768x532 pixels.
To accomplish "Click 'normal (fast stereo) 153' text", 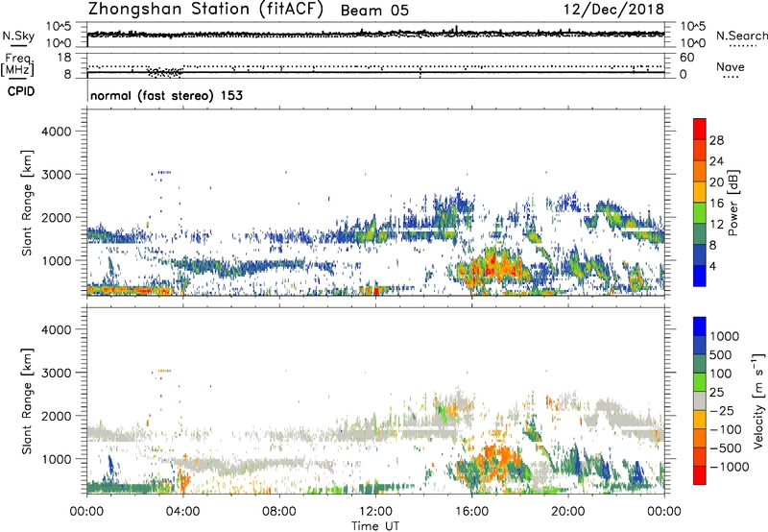I will 166,95.
